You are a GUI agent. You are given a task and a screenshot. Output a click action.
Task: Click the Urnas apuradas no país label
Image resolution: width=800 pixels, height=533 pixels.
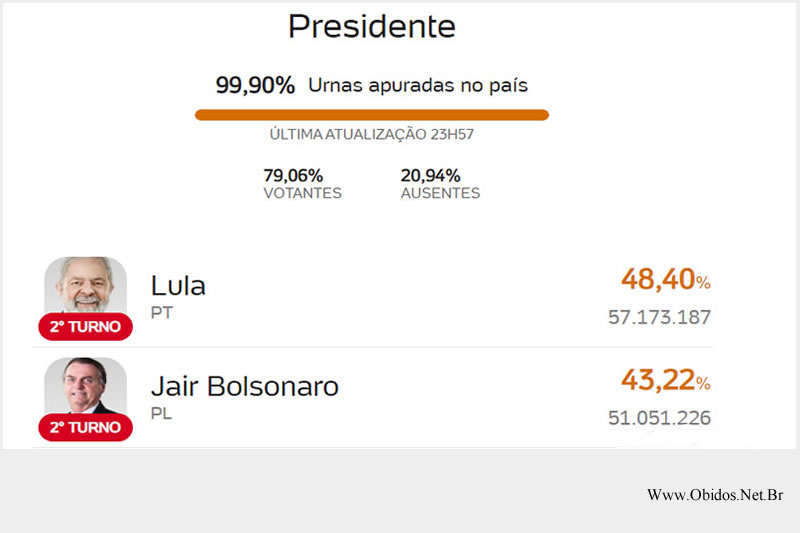(418, 85)
